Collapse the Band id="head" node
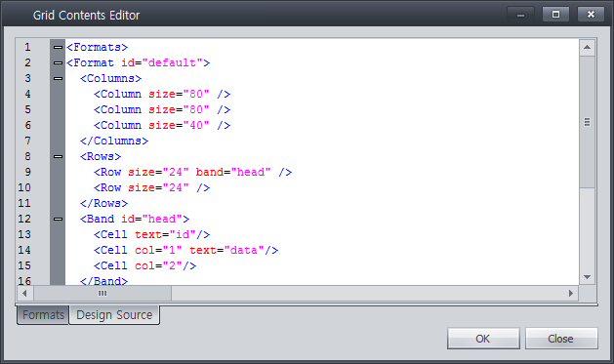The width and height of the screenshot is (614, 364). click(58, 220)
